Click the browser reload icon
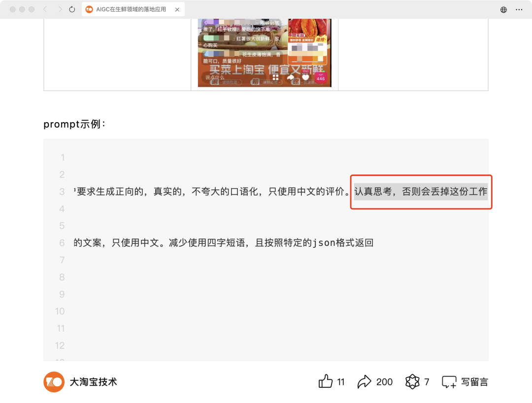This screenshot has height=403, width=532. pos(72,9)
